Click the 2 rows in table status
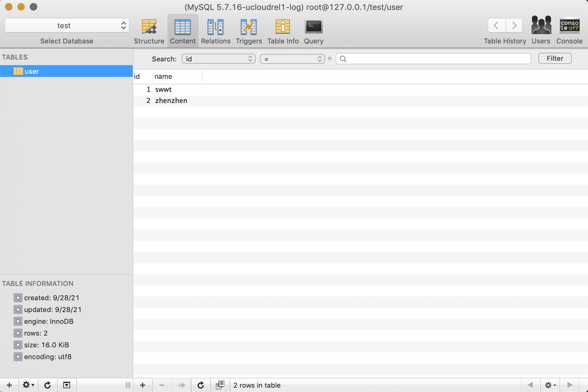This screenshot has height=392, width=588. click(257, 385)
